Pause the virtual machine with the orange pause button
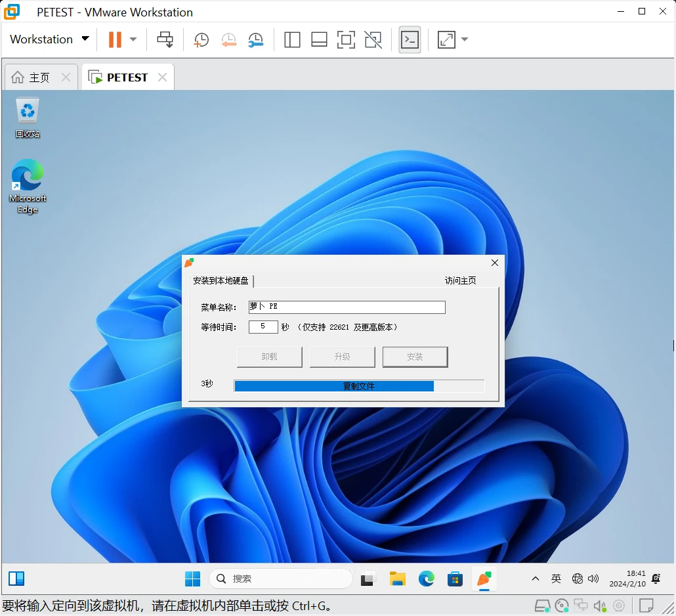676x616 pixels. click(x=115, y=39)
